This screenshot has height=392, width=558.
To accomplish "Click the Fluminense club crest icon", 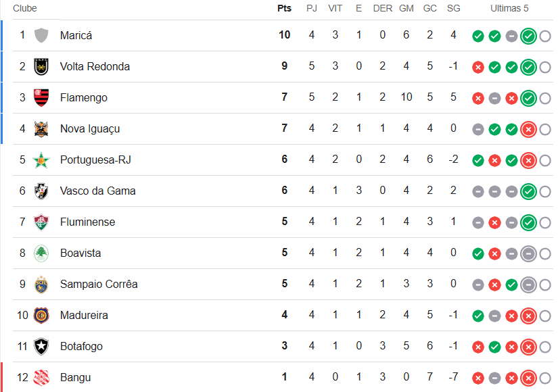I will click(x=41, y=222).
